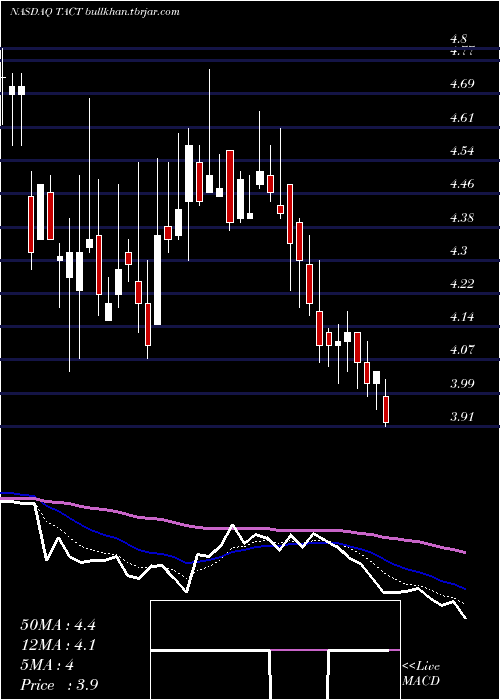Click the 3.91 price axis label
The width and height of the screenshot is (500, 700).
pos(462,417)
